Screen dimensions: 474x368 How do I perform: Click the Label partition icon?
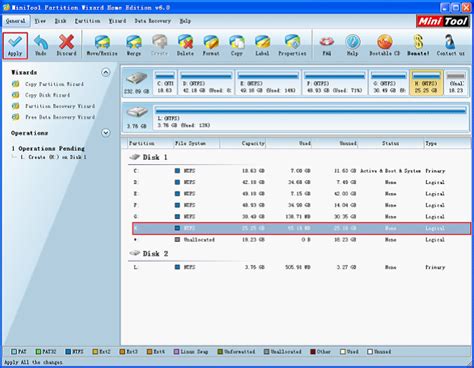(262, 42)
